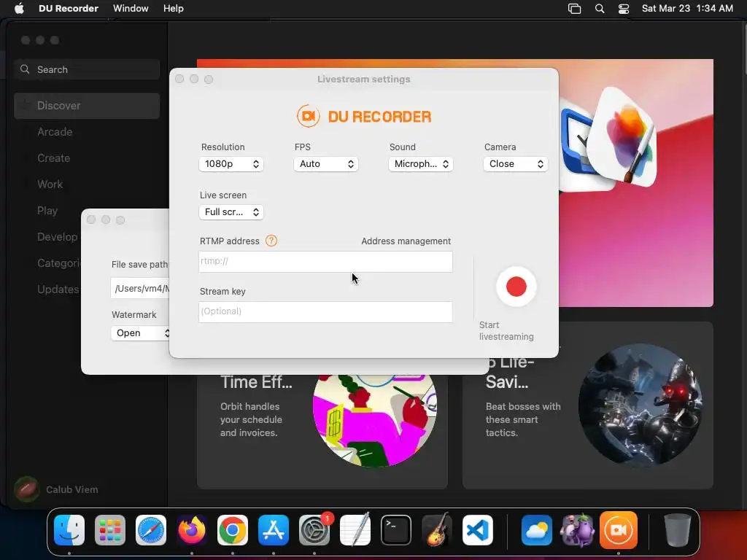This screenshot has width=747, height=560.
Task: Open the Help menu
Action: pyautogui.click(x=173, y=8)
